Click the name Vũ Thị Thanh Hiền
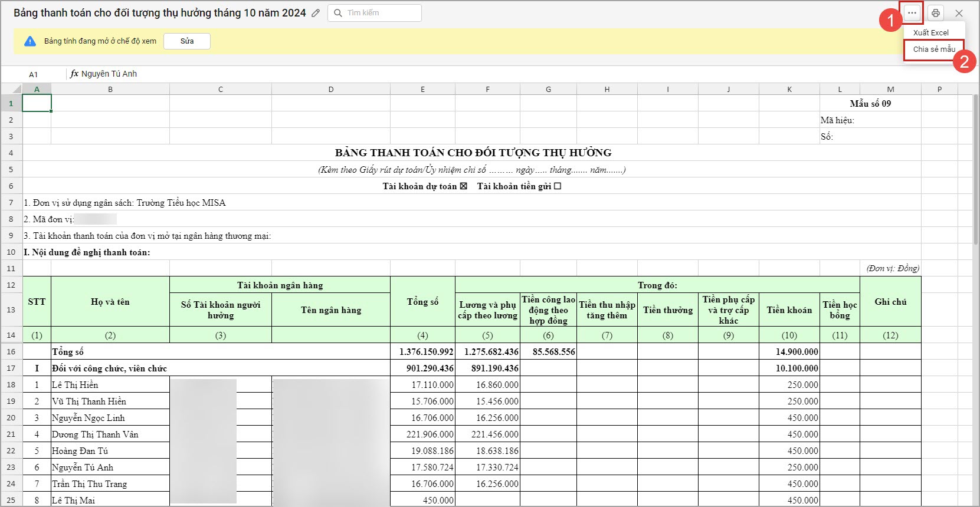The height and width of the screenshot is (507, 980). 89,401
